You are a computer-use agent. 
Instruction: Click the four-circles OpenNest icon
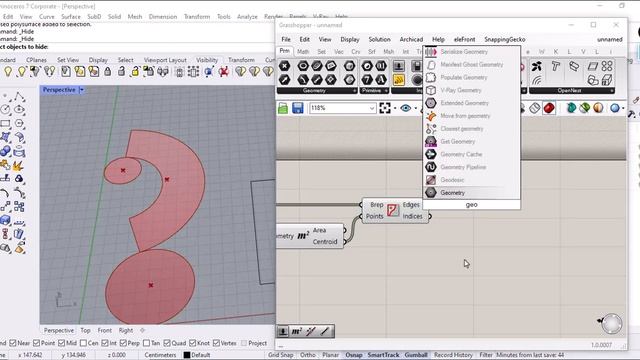point(607,66)
